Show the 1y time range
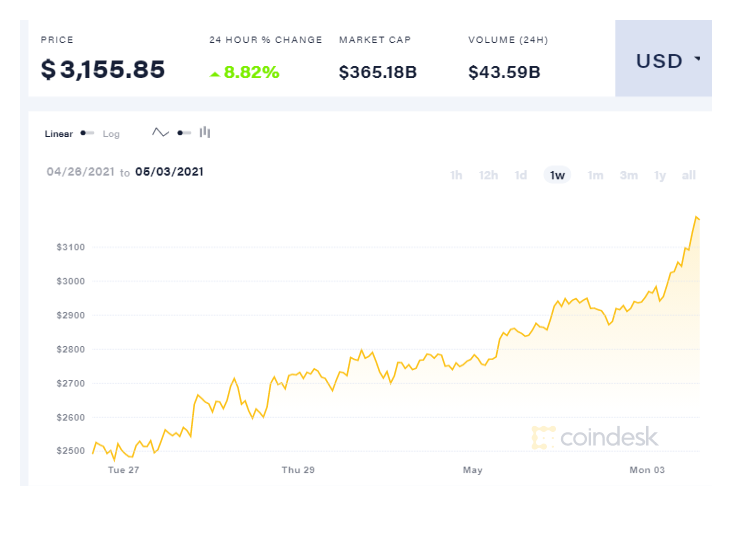 [660, 175]
